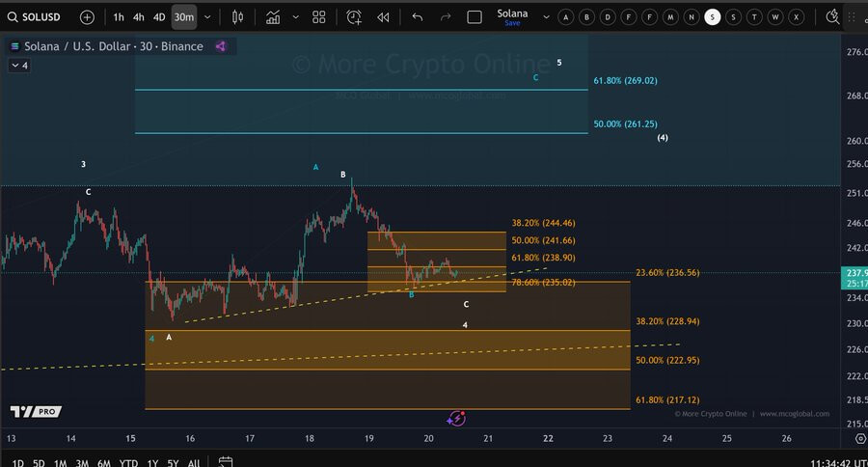Select the 38.20% (228.94) Fibonacci label

[x=667, y=321]
